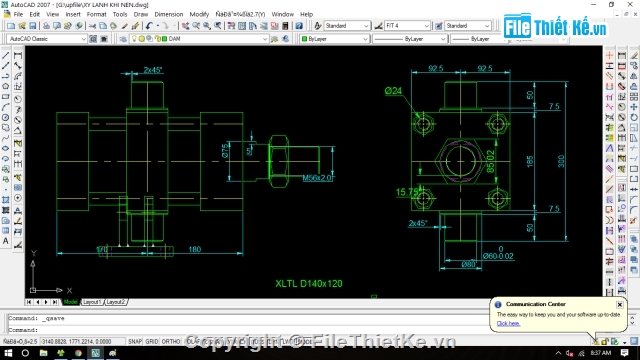Viewport: 640px width, 360px height.
Task: Open the File menu
Action: coord(18,14)
